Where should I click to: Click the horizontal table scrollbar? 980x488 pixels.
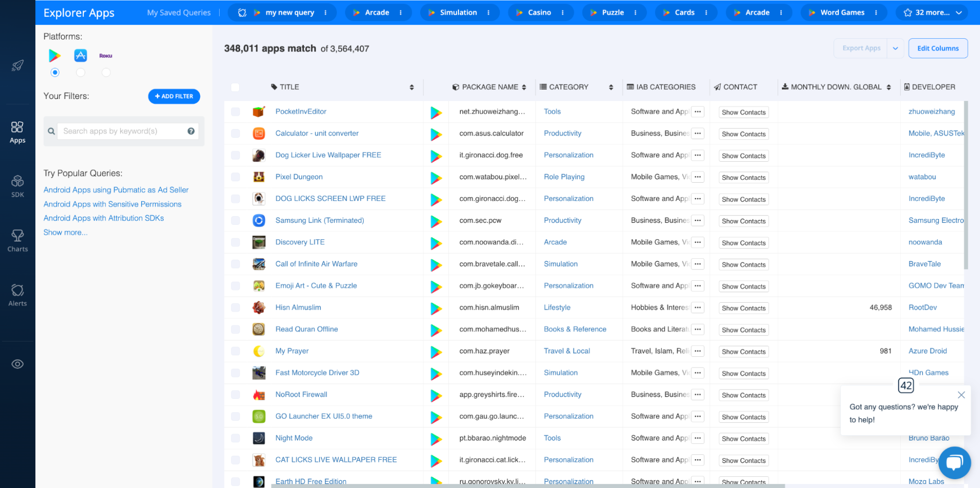528,486
